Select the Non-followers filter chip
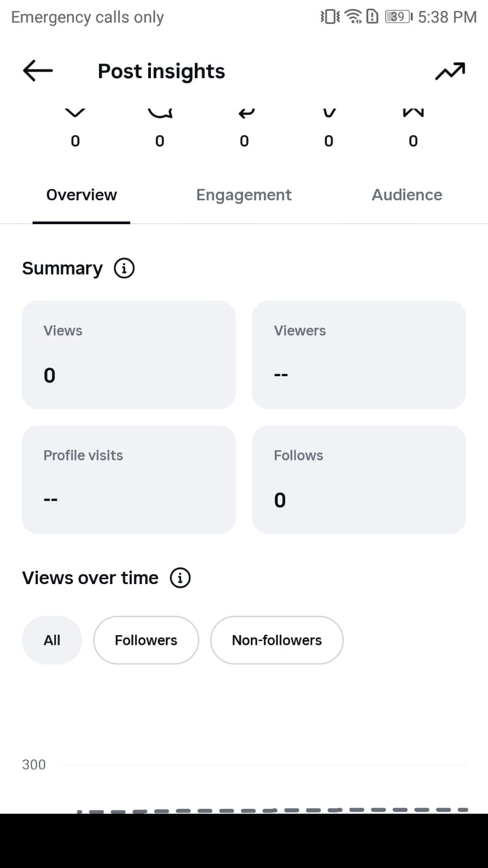488x868 pixels. (277, 640)
